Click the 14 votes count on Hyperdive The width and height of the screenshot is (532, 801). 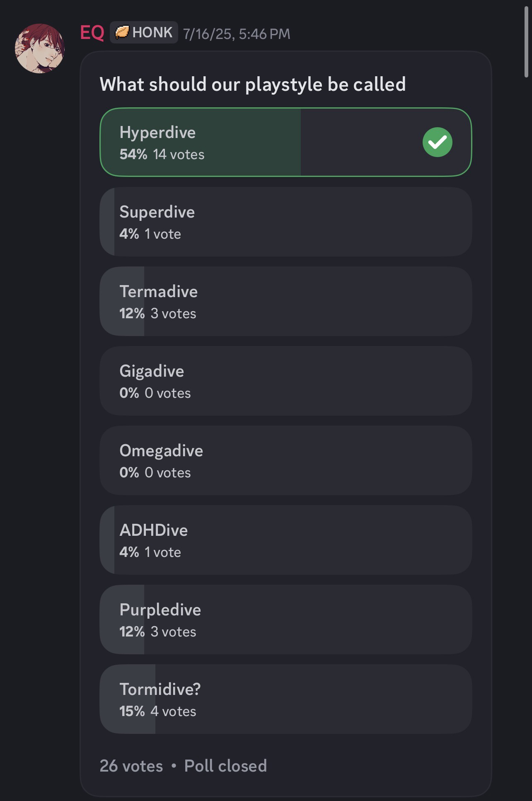pyautogui.click(x=179, y=155)
